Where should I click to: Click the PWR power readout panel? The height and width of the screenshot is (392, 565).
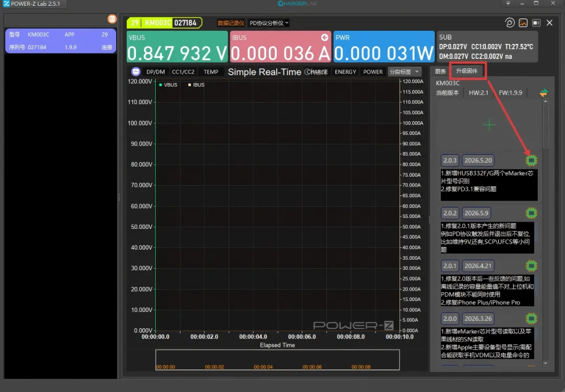click(384, 47)
